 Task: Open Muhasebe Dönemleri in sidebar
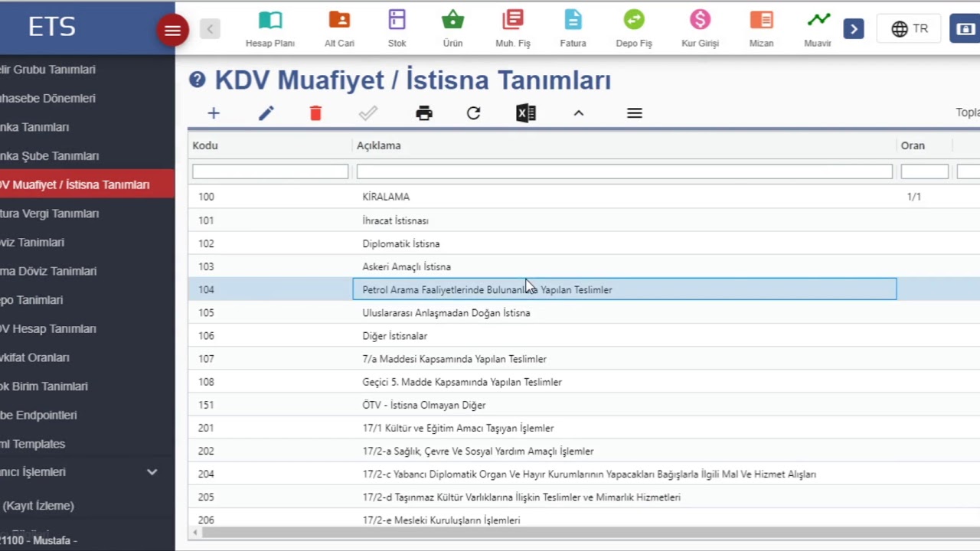(87, 98)
